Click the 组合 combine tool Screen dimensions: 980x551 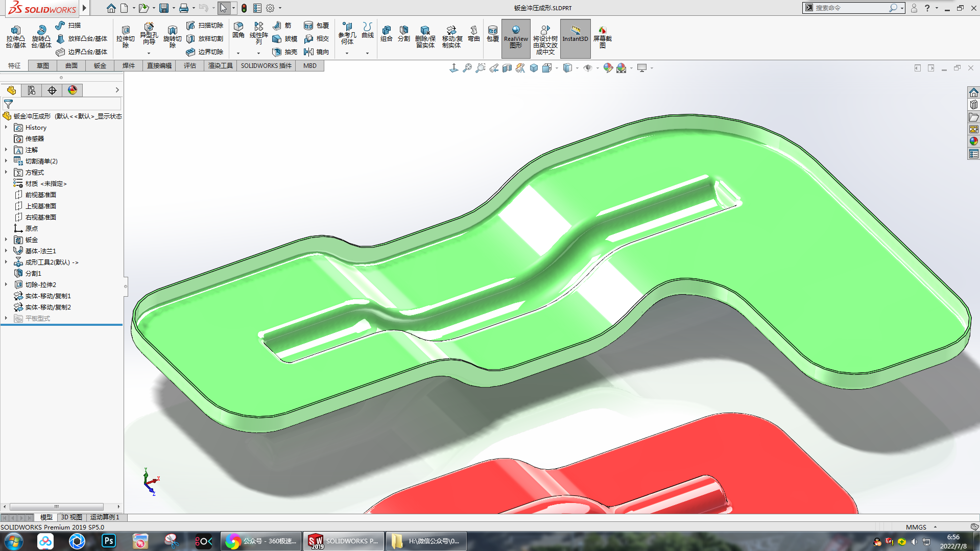click(387, 34)
